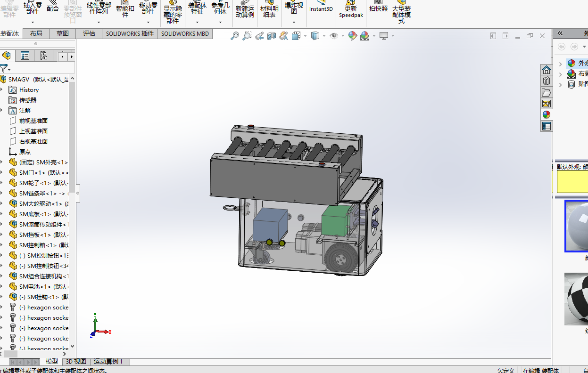The image size is (588, 373).
Task: Click View Orientation cube icon
Action: [296, 36]
